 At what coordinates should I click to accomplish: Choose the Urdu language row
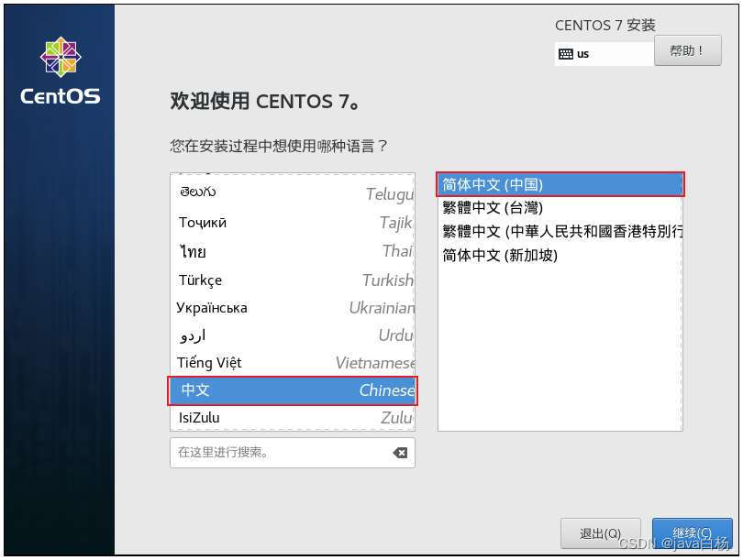[293, 335]
